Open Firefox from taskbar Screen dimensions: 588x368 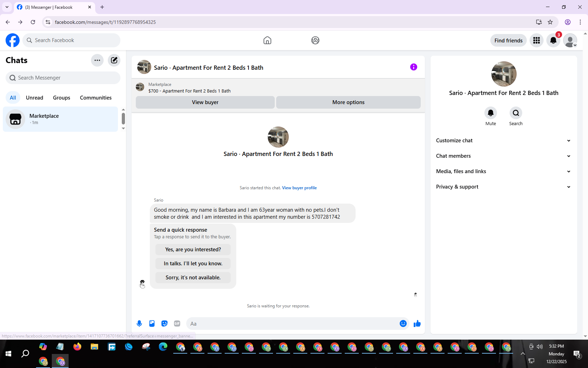[77, 347]
